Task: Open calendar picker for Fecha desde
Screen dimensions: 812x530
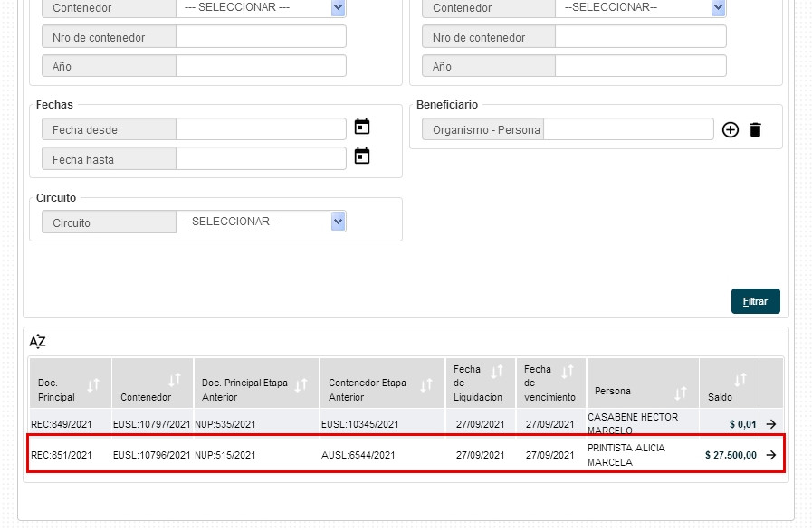Action: [x=362, y=127]
